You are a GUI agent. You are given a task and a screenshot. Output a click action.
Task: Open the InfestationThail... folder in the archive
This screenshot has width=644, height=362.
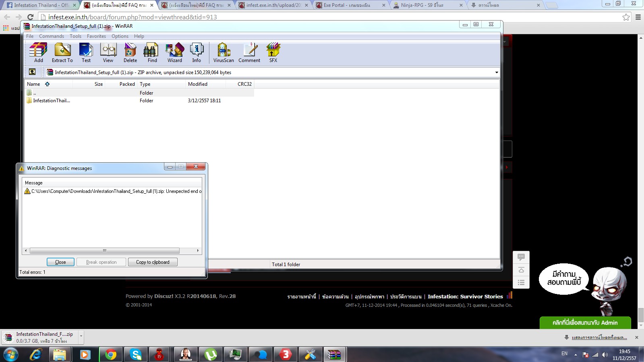point(51,101)
